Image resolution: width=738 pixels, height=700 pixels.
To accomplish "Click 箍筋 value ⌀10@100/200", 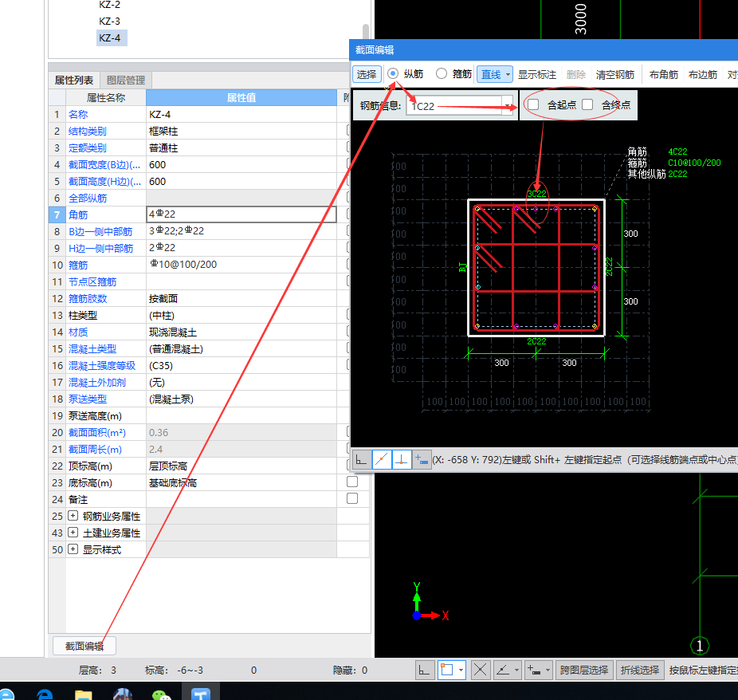I will click(x=241, y=265).
